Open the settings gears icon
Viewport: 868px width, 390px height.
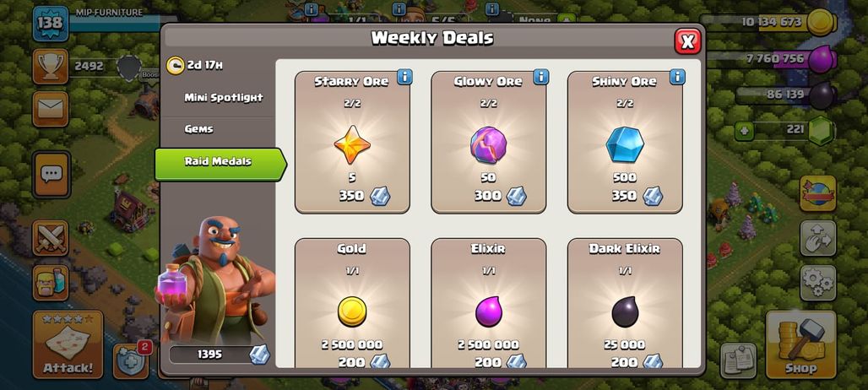pyautogui.click(x=817, y=283)
